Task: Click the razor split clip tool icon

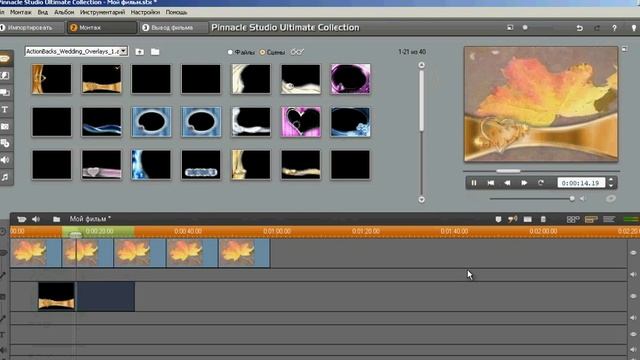Action: [528, 220]
